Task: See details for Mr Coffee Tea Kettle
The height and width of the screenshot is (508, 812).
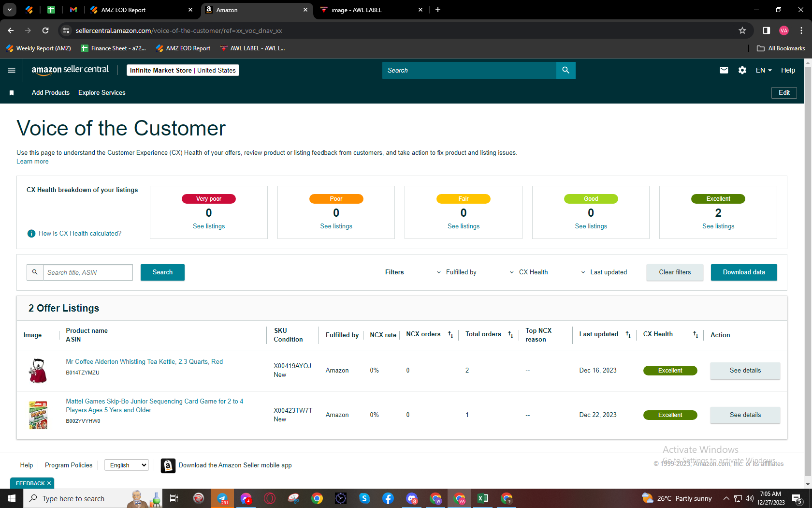Action: 745,371
